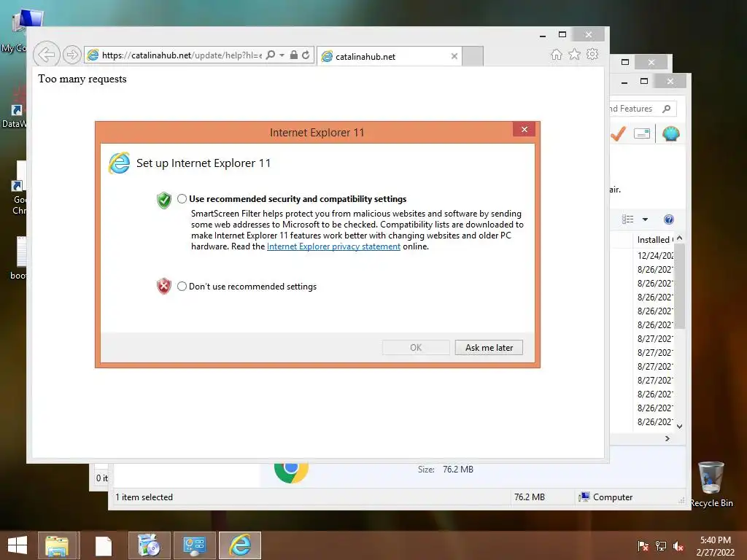Close the Internet Explorer 11 setup dialog
This screenshot has width=747, height=560.
coord(524,130)
